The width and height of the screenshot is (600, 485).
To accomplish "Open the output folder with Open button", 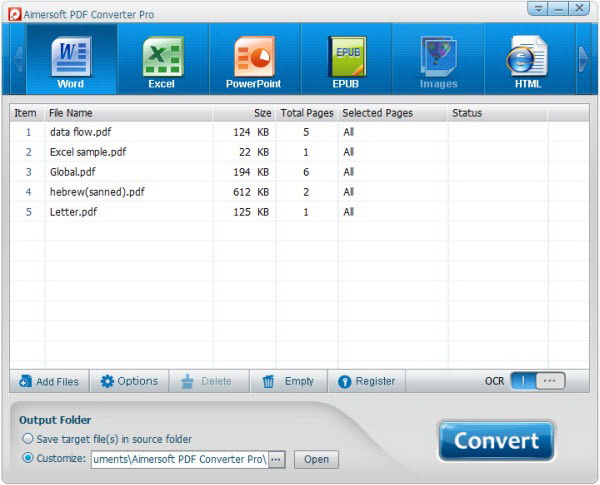I will point(316,459).
